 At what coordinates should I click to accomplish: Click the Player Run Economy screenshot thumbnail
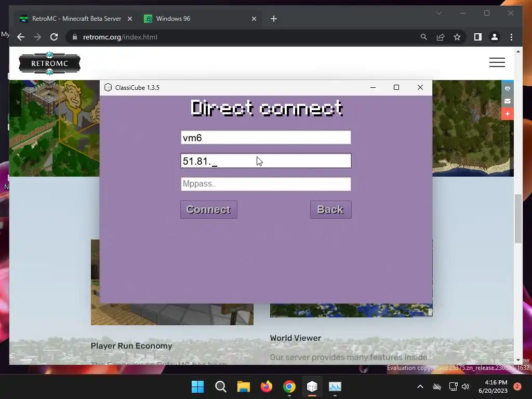click(172, 314)
